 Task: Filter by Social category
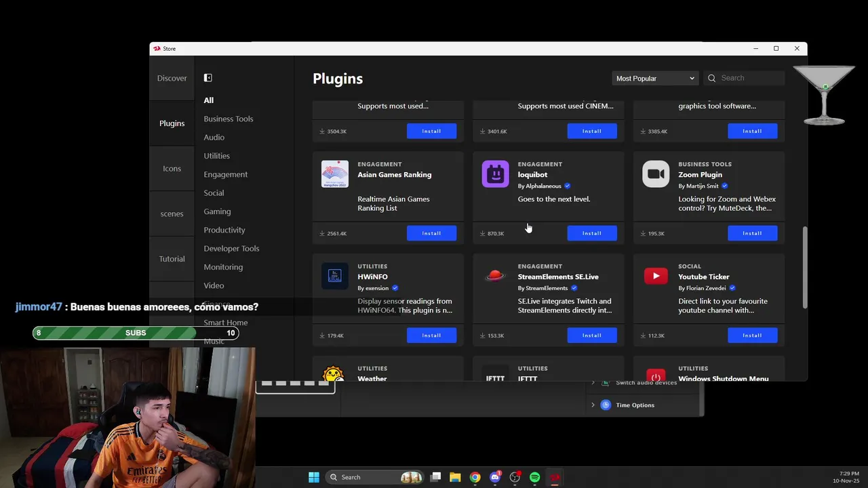214,192
